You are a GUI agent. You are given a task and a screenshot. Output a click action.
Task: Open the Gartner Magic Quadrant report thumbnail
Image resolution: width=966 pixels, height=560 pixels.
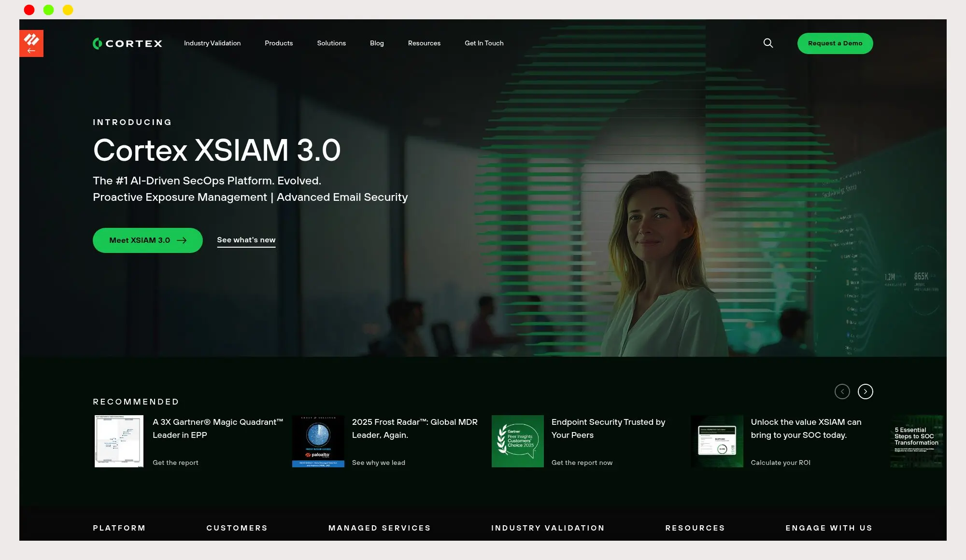tap(119, 441)
